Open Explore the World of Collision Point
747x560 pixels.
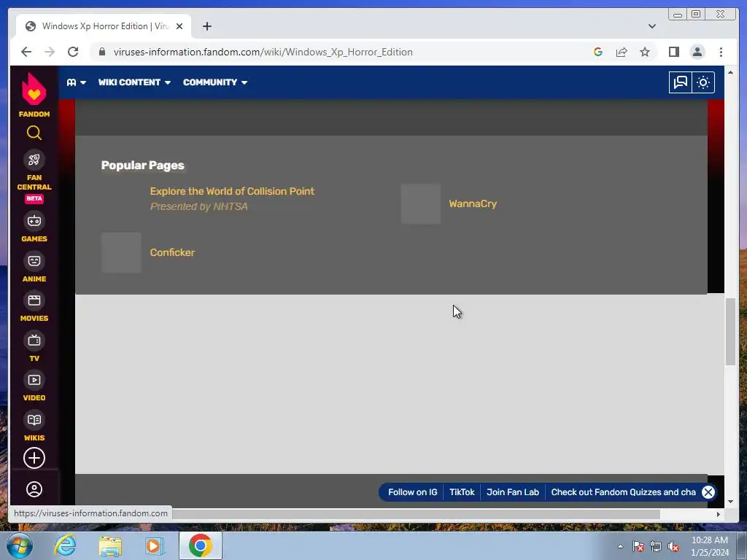232,192
